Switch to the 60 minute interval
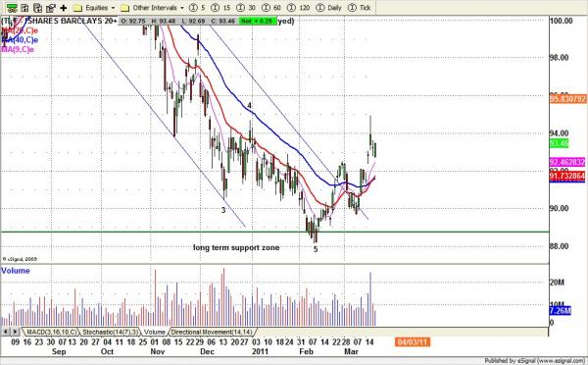This screenshot has width=588, height=365. click(271, 8)
